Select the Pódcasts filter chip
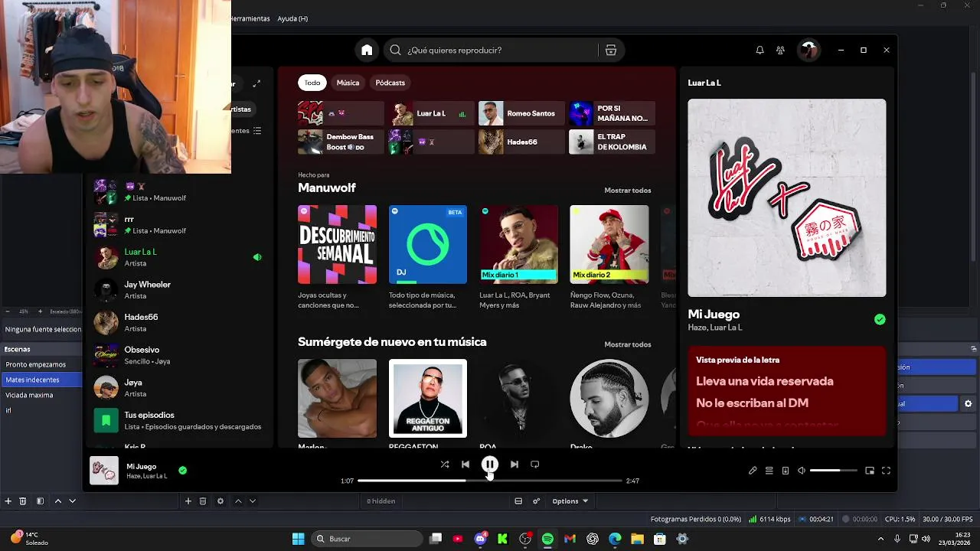The height and width of the screenshot is (551, 980). pos(390,83)
